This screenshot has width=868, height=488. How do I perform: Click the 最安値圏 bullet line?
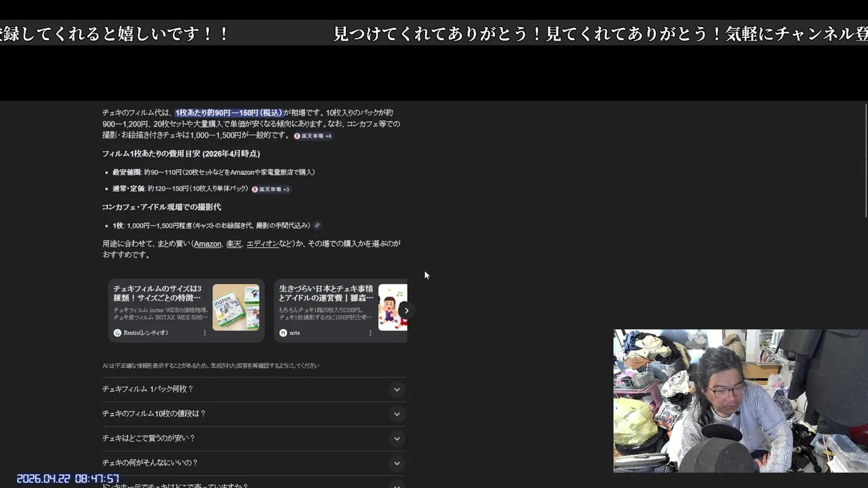click(214, 172)
